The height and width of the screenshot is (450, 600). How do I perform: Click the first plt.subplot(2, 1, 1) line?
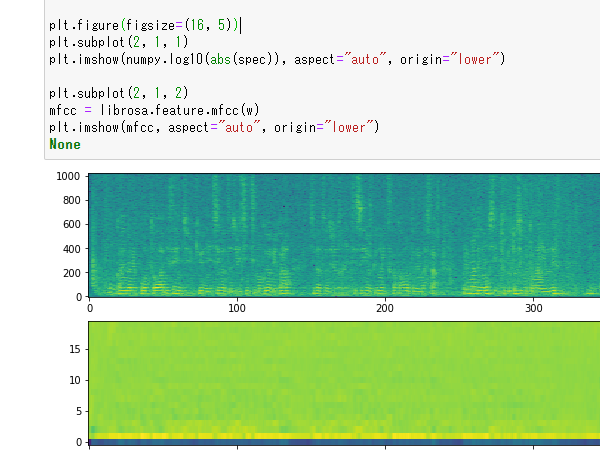(119, 42)
